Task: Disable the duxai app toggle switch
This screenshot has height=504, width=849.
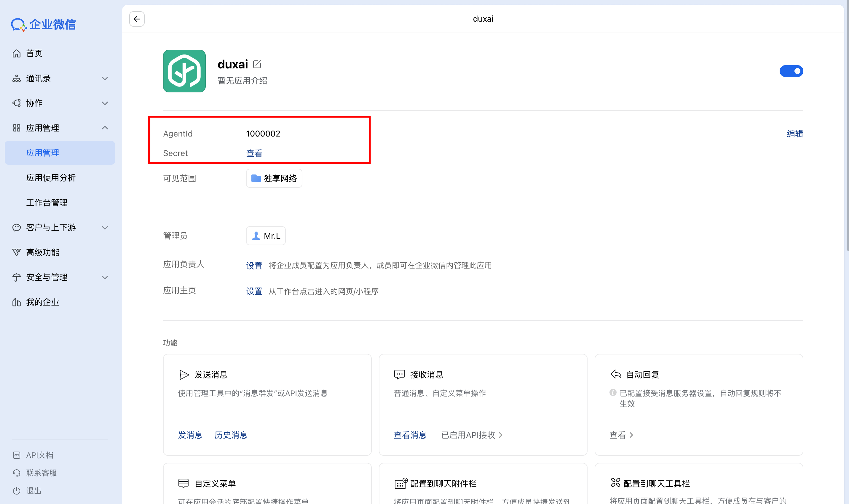Action: (x=791, y=71)
